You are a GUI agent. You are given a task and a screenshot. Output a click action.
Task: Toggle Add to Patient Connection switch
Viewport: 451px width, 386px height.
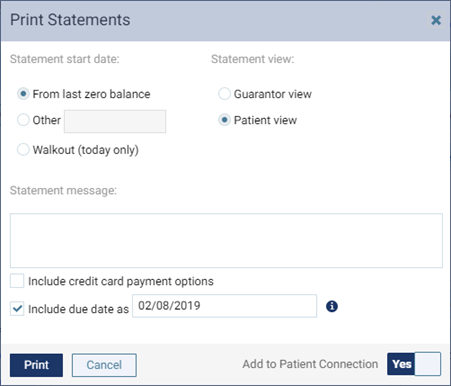pos(414,364)
